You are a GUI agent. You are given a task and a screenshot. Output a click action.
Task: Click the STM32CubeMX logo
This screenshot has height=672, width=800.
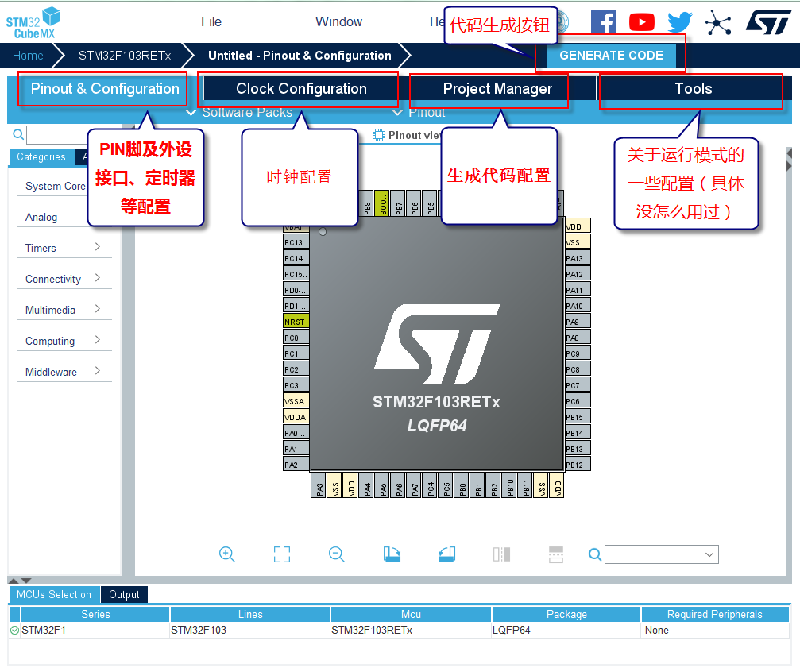(33, 24)
